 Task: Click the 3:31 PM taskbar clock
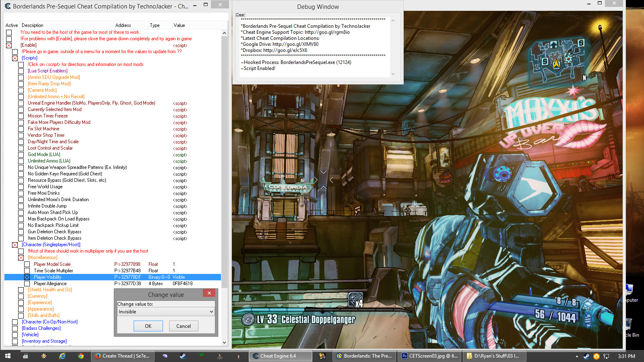click(626, 356)
